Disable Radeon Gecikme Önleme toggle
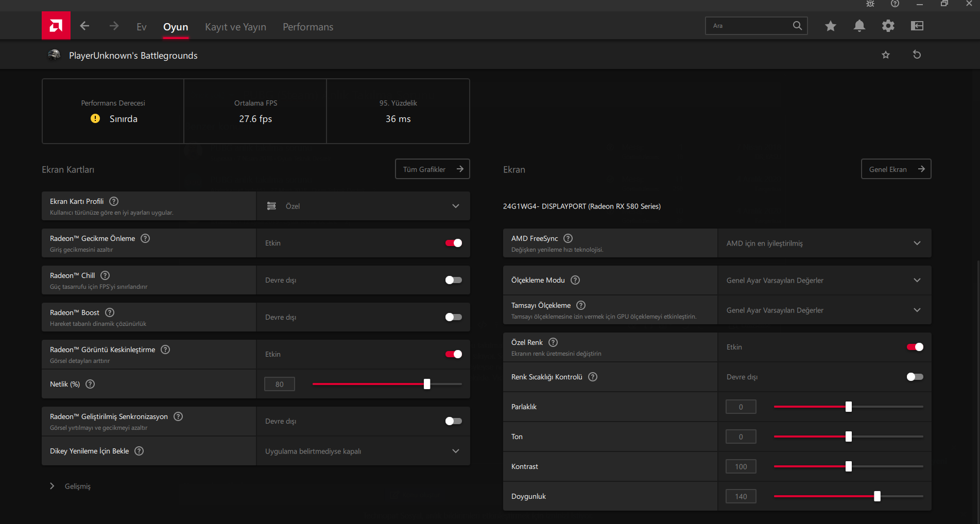 point(453,243)
